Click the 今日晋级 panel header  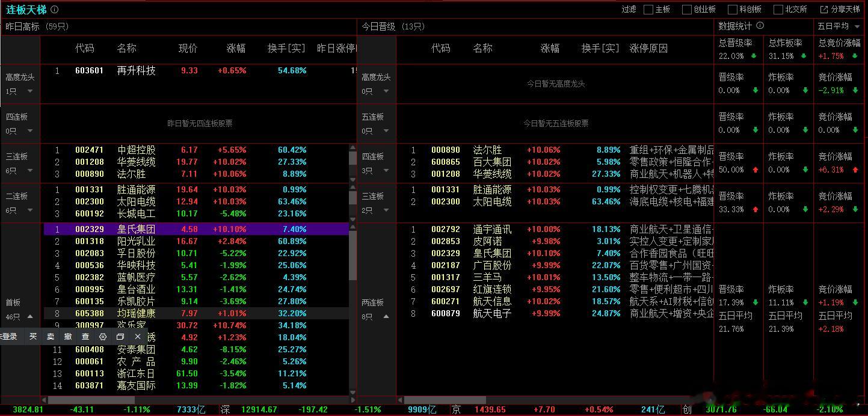[391, 26]
